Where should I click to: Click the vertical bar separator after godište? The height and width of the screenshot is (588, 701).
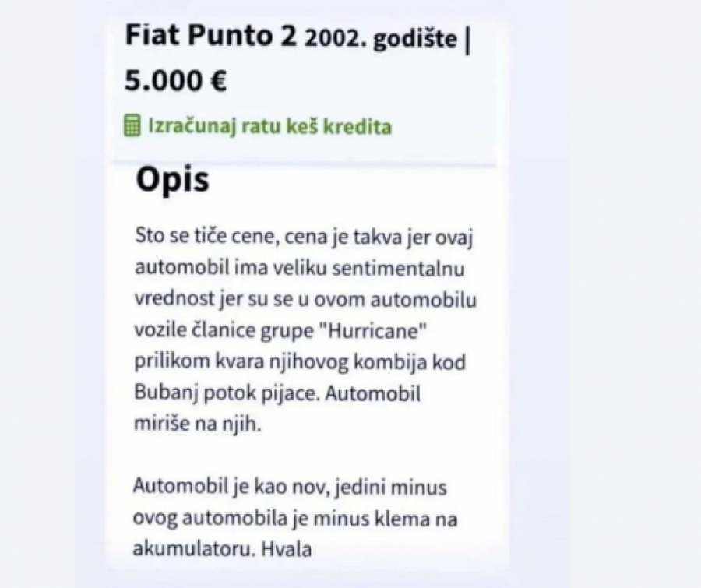click(x=467, y=39)
